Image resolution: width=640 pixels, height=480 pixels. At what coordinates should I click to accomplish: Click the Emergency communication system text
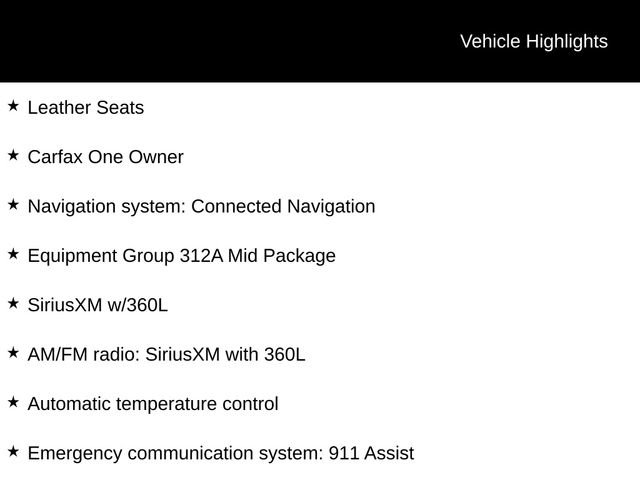coord(175,454)
